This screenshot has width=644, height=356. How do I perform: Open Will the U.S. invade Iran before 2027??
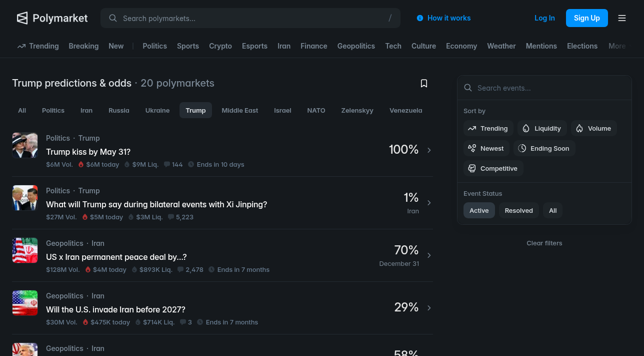(x=115, y=309)
